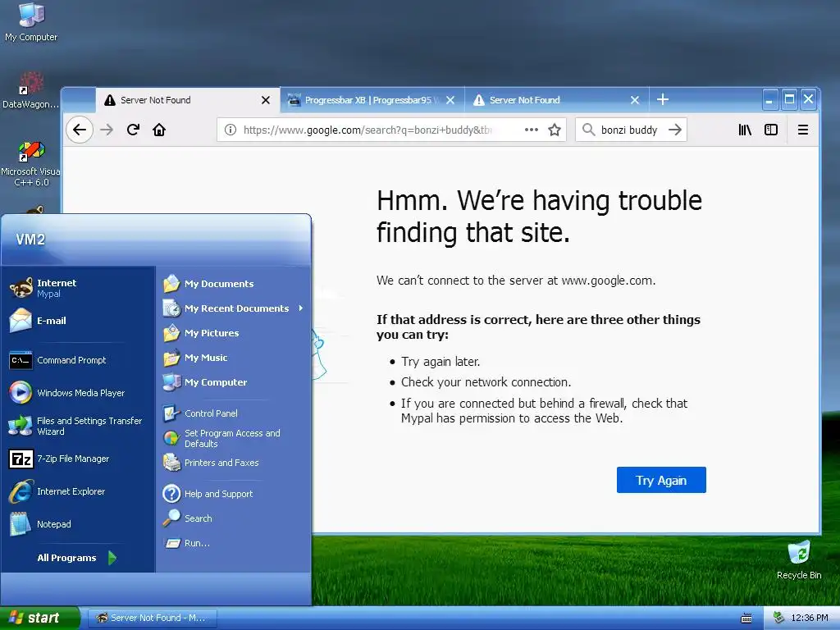Close the last Server Not Found tab
840x630 pixels.
(635, 100)
